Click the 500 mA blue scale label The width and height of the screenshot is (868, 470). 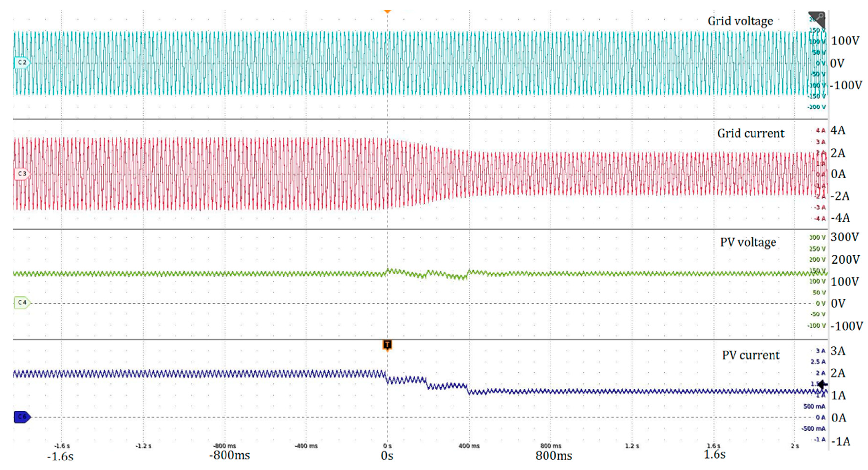(x=814, y=406)
